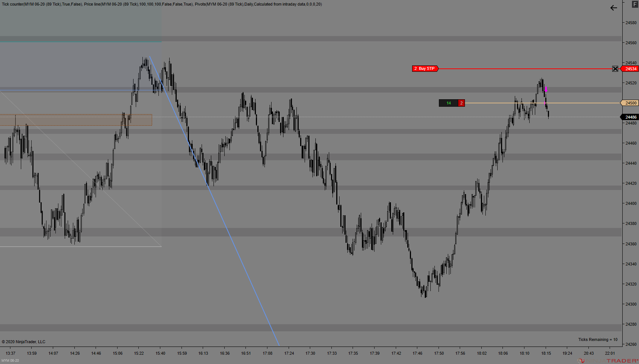
Task: Click the 14:46 time axis label
Action: click(x=96, y=353)
